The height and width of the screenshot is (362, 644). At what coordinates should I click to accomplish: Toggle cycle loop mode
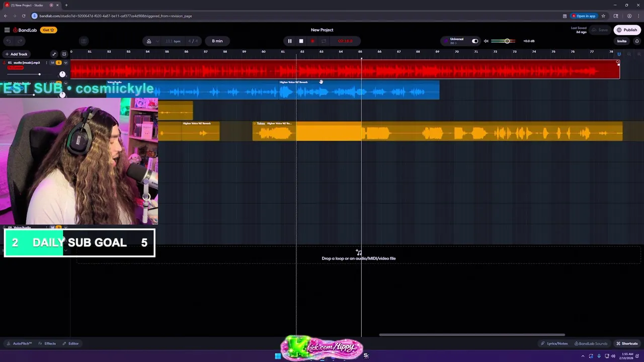pos(324,41)
